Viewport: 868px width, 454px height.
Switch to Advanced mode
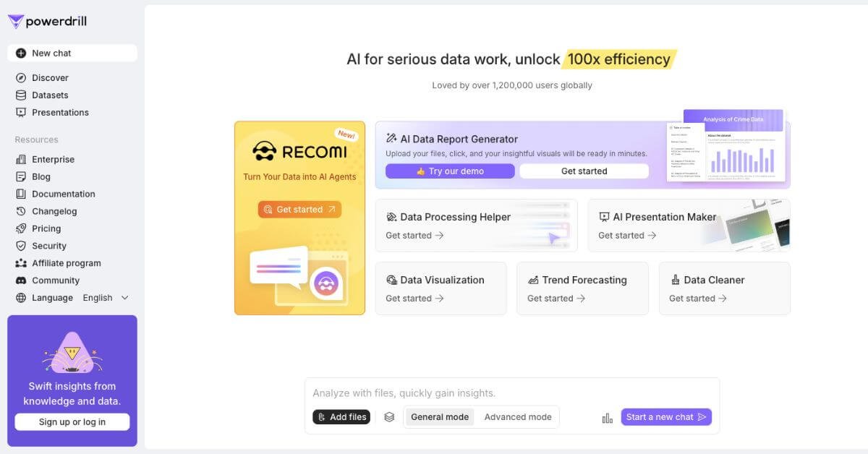[x=518, y=417]
